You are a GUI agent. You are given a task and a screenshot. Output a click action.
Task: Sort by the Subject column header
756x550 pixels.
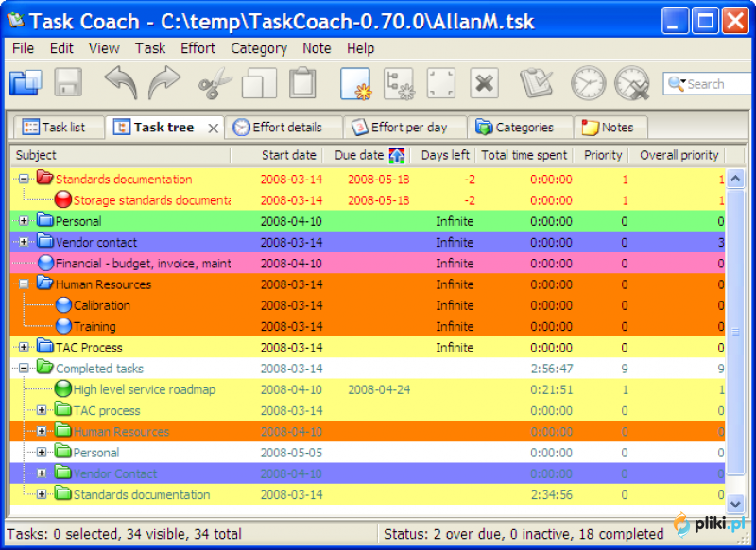pyautogui.click(x=121, y=155)
